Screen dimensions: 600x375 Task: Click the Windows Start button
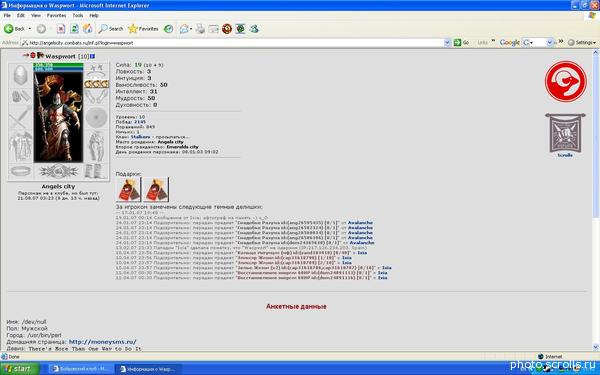click(20, 369)
